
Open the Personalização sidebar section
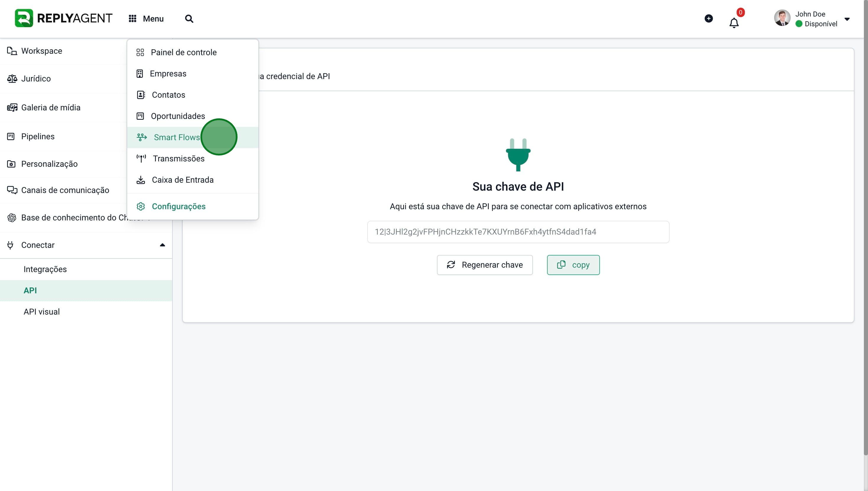[63, 164]
